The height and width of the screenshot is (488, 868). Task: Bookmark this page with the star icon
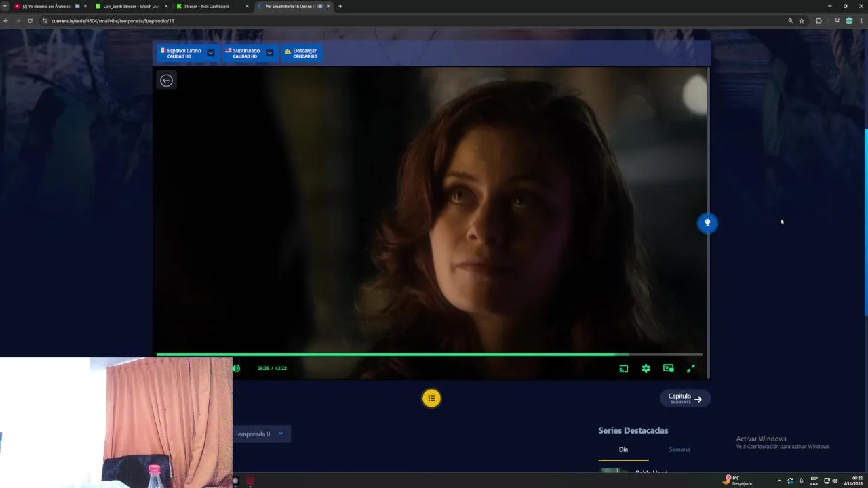(x=802, y=21)
